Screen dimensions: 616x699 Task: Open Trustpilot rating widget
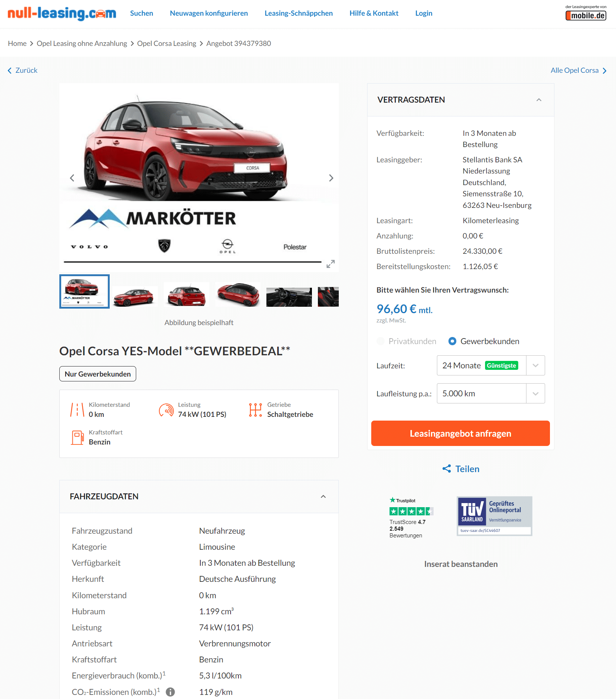pyautogui.click(x=411, y=518)
